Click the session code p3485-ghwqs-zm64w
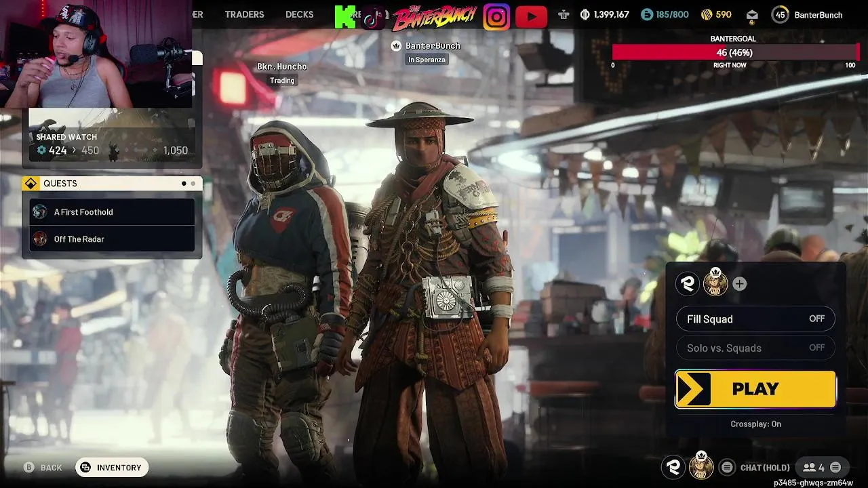 (813, 483)
